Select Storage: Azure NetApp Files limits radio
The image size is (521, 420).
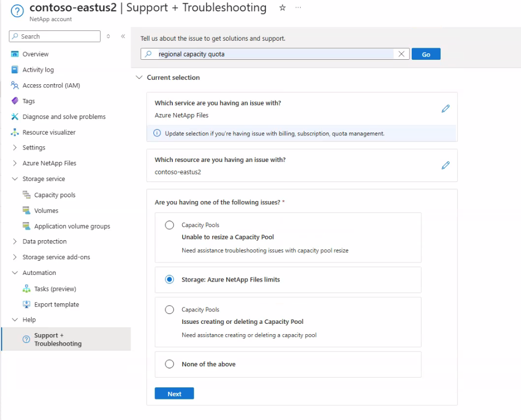170,280
